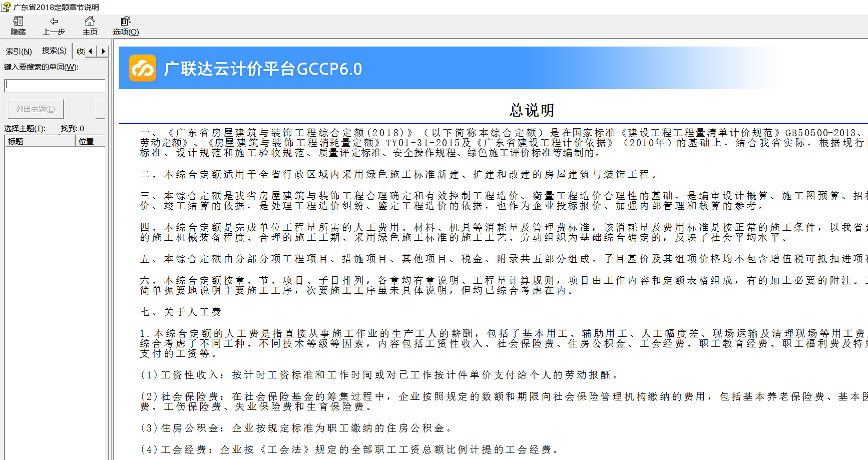Screen dimensions: 868x460
Task: Click the line (3)住房公积金
Action: click(x=296, y=428)
